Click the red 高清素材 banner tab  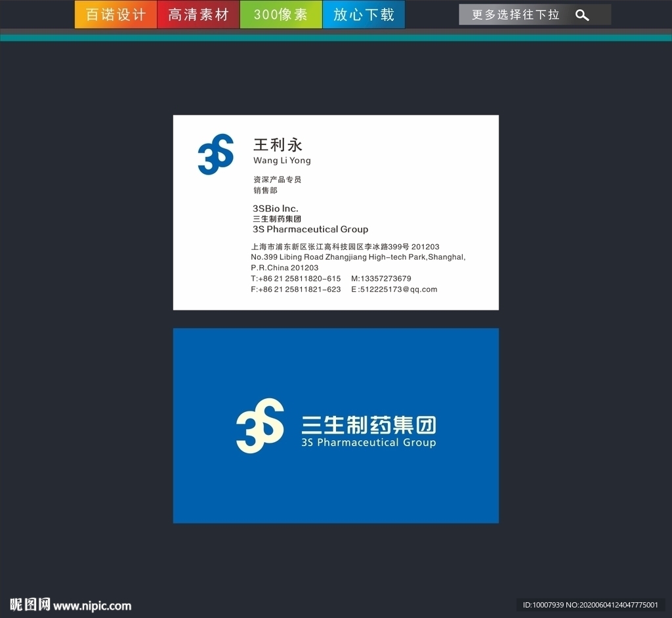198,14
